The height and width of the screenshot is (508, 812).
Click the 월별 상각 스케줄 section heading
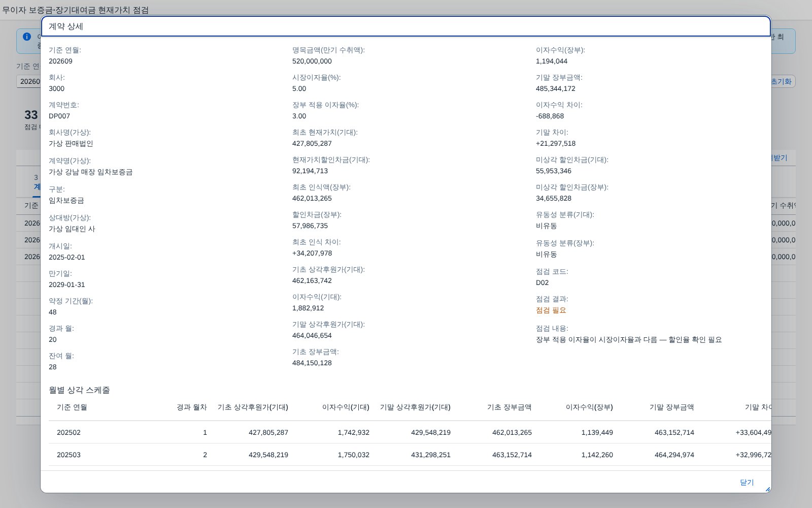79,390
